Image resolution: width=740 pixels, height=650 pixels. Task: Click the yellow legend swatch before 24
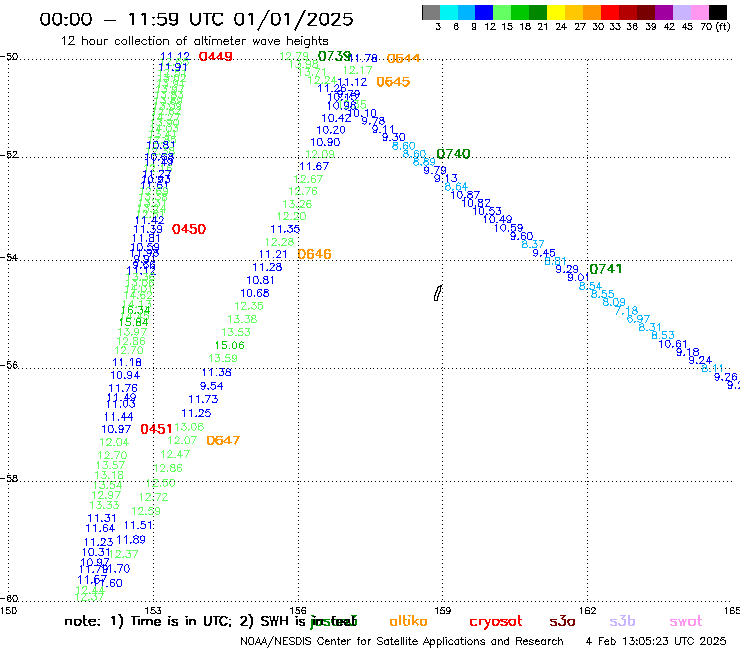click(556, 12)
